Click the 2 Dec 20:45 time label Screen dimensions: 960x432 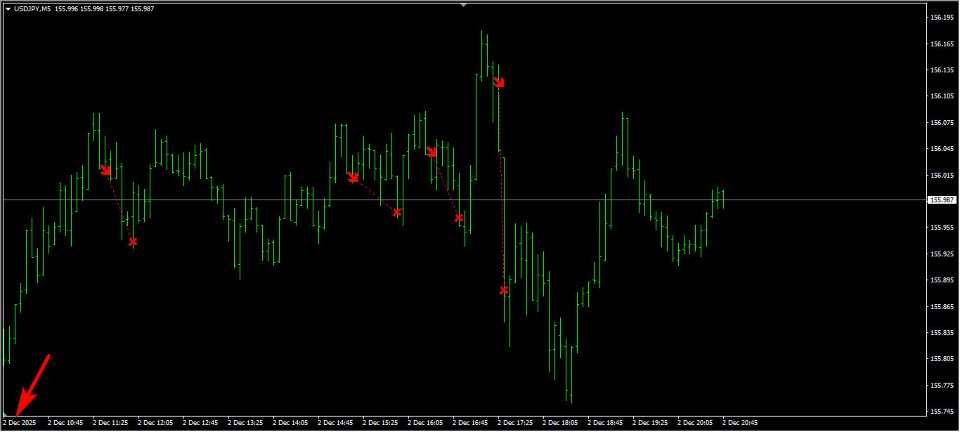click(741, 422)
